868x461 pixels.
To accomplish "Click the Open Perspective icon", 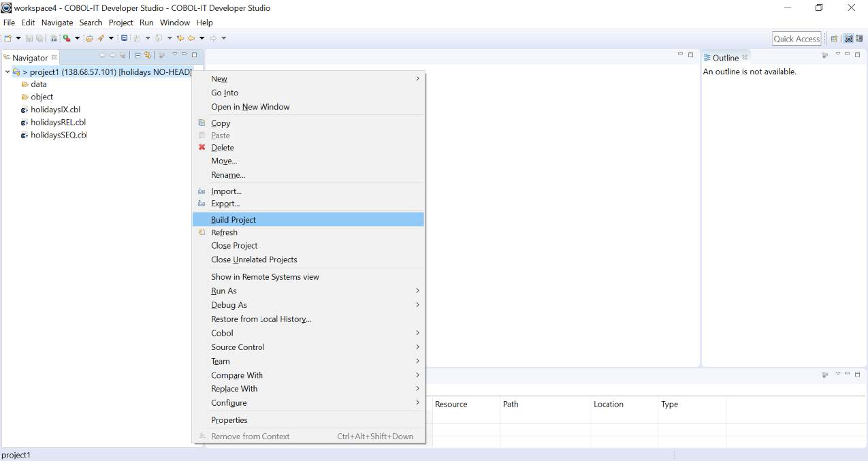I will pyautogui.click(x=834, y=39).
